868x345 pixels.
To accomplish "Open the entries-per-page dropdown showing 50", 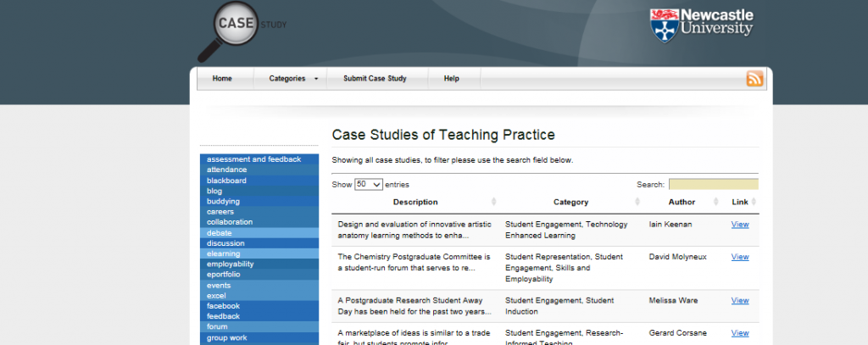I will click(x=369, y=184).
